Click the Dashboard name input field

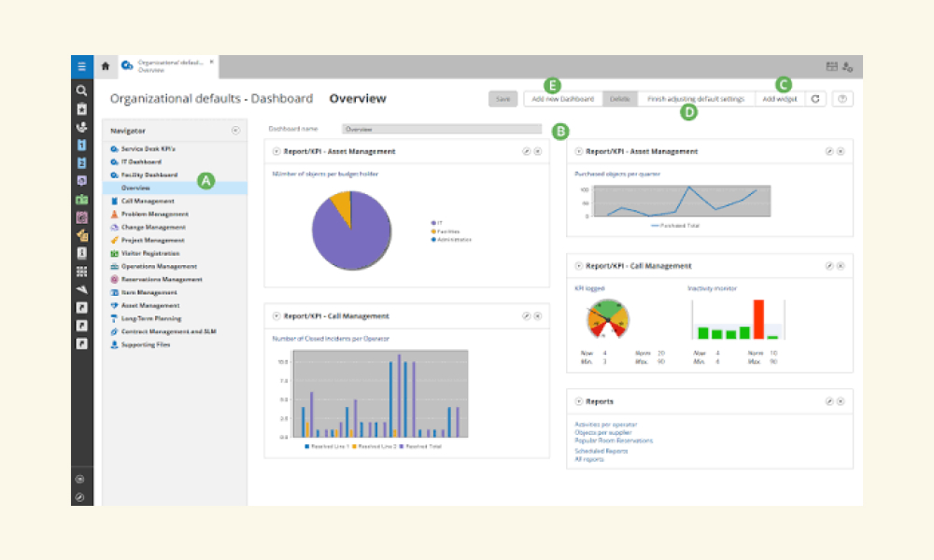pyautogui.click(x=442, y=129)
